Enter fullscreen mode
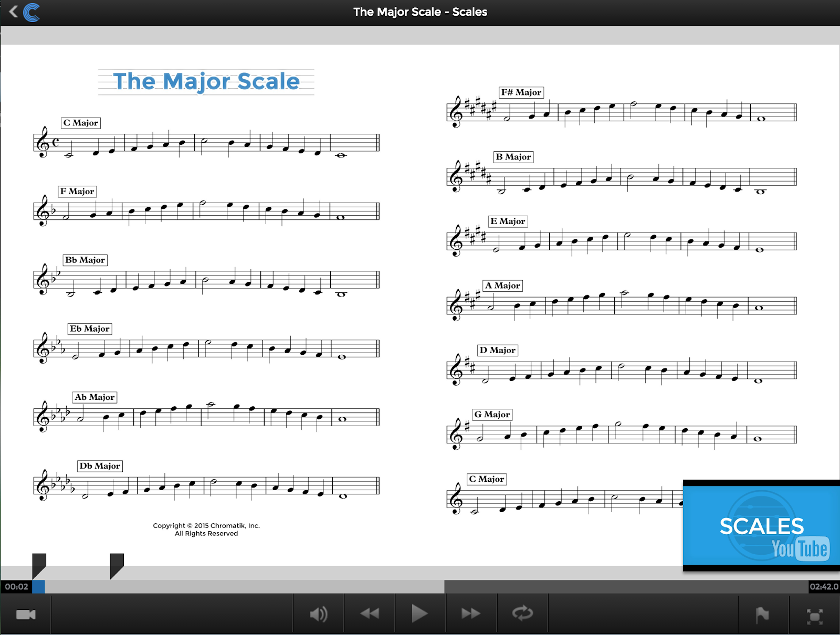 (814, 617)
